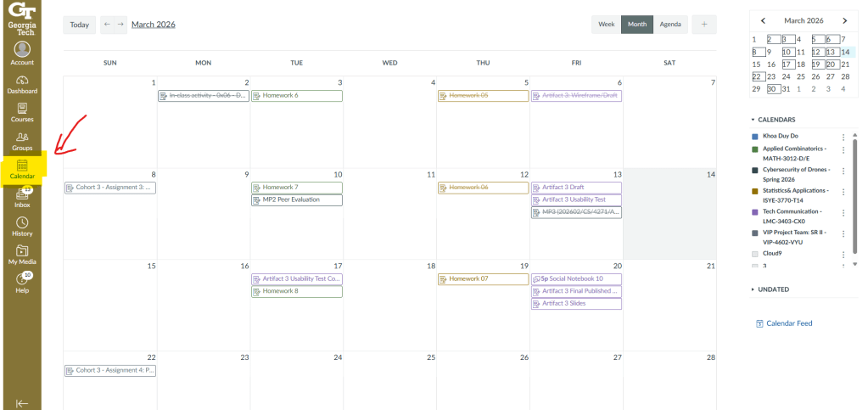Screen dimensions: 868x410
Task: Open the History clock icon
Action: pyautogui.click(x=22, y=222)
